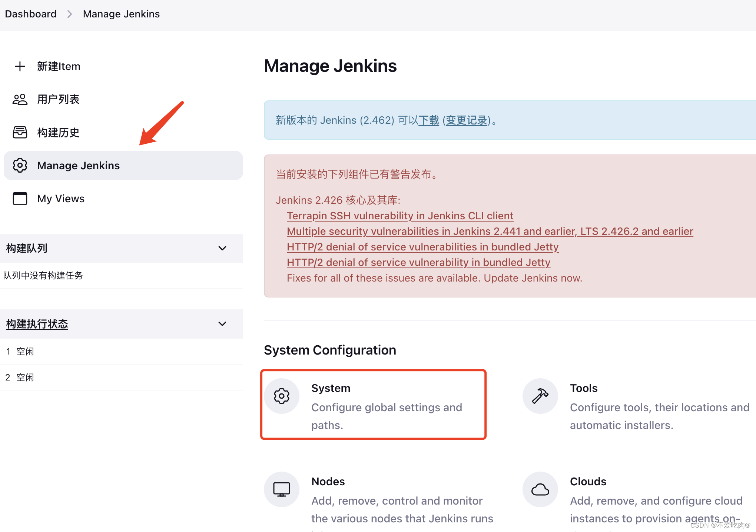Click the Fixes for all of these issues text
The image size is (756, 532).
pos(434,278)
